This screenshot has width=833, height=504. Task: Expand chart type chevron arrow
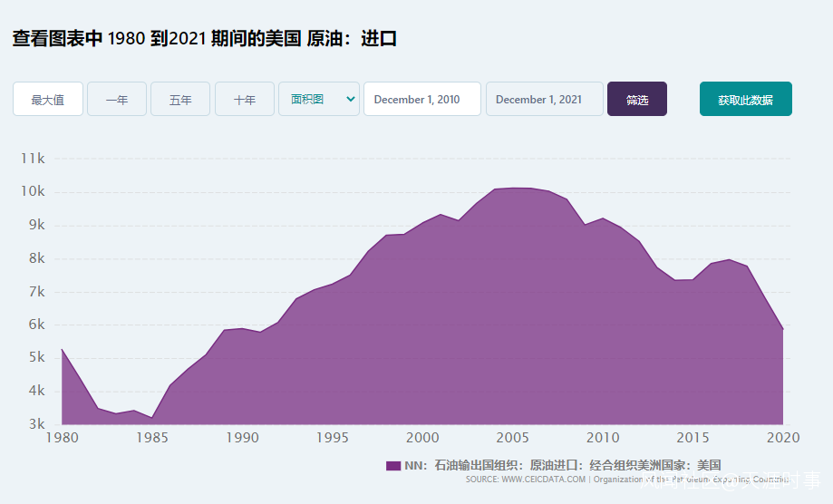[x=350, y=99]
